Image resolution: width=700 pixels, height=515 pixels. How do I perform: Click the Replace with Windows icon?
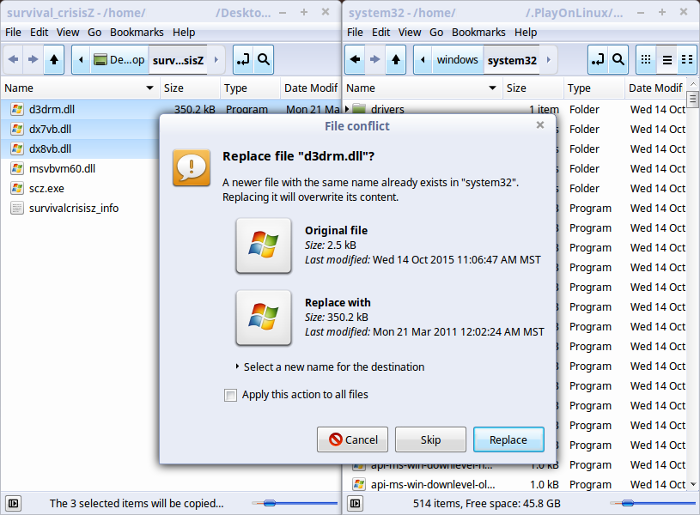pyautogui.click(x=263, y=317)
